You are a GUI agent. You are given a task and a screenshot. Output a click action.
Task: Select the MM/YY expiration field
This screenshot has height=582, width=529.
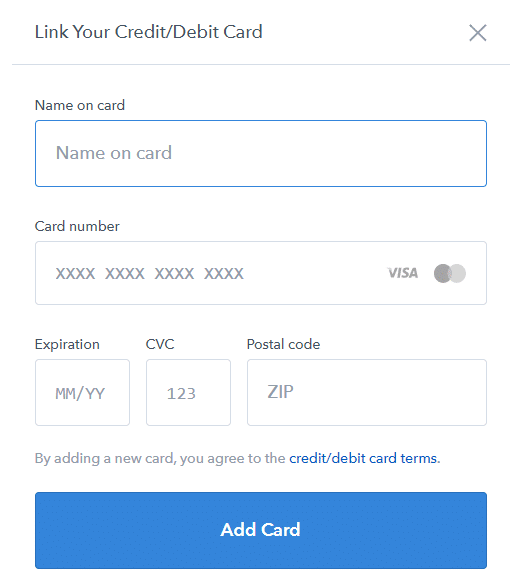pos(82,392)
